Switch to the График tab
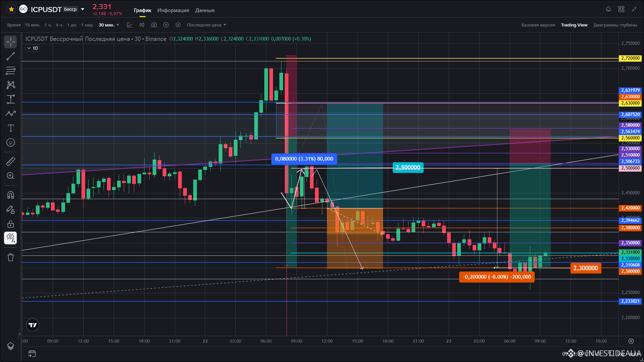644x362 pixels. point(143,10)
